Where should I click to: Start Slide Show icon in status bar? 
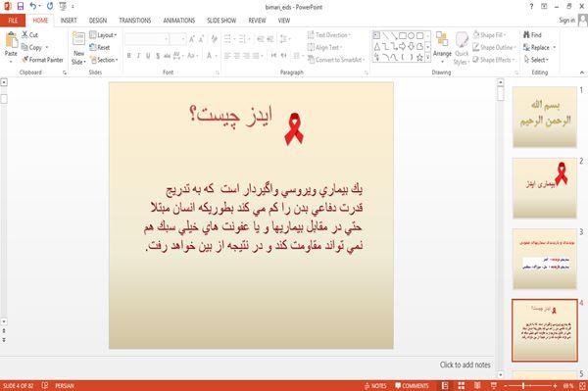tap(494, 386)
